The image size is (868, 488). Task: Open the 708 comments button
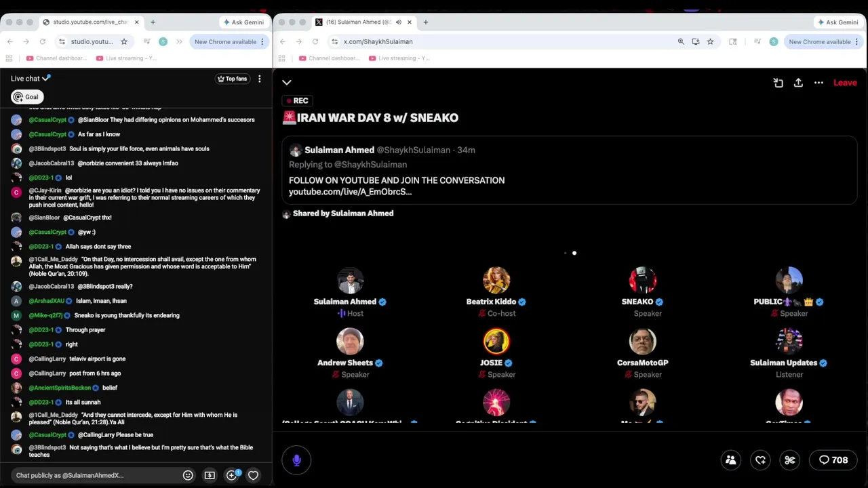pos(833,460)
